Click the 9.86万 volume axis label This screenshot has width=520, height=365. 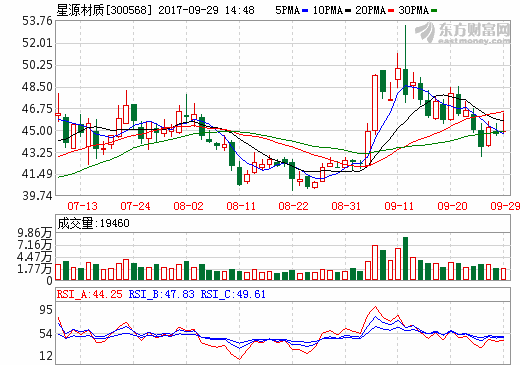point(35,233)
